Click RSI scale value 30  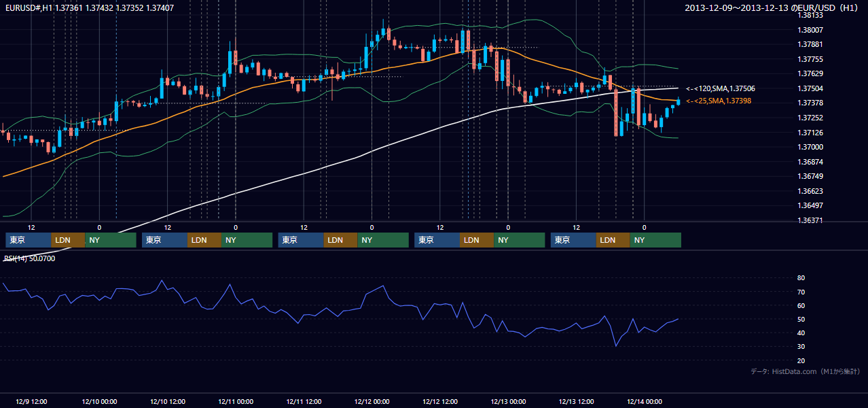tap(801, 347)
